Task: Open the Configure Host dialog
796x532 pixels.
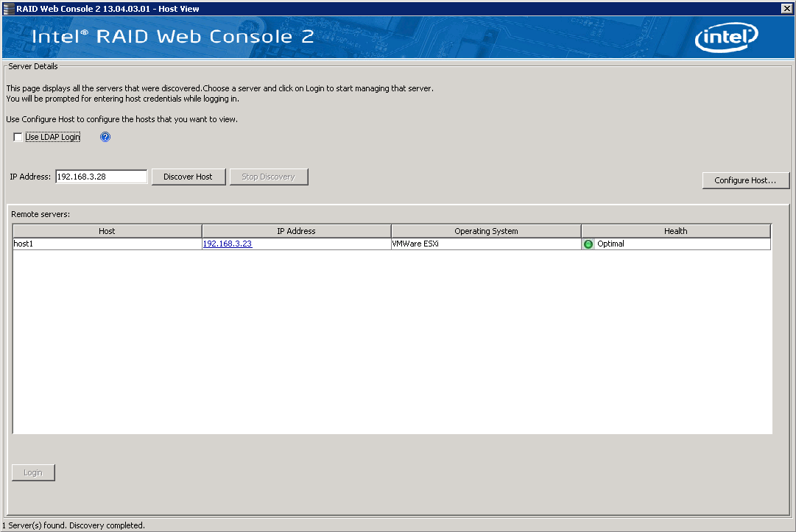Action: (x=745, y=180)
